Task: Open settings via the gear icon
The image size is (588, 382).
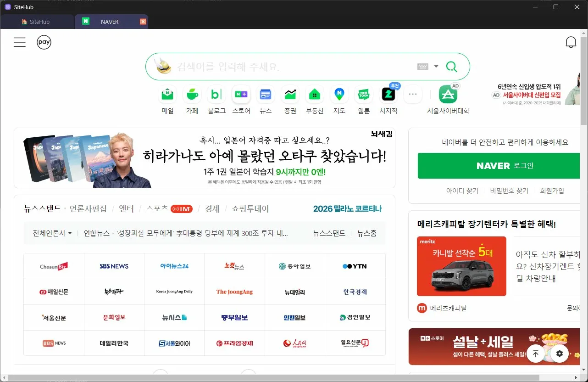Action: click(x=559, y=354)
